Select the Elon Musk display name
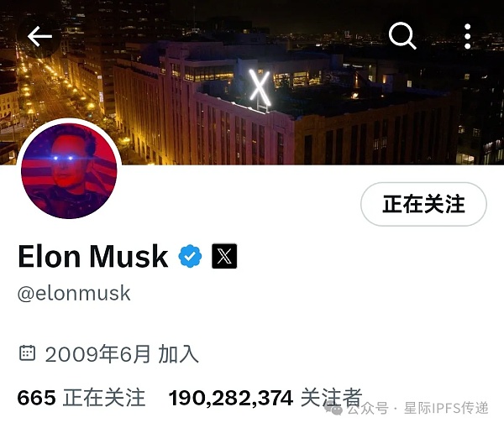Viewport: 504px width, 428px height. [x=93, y=256]
